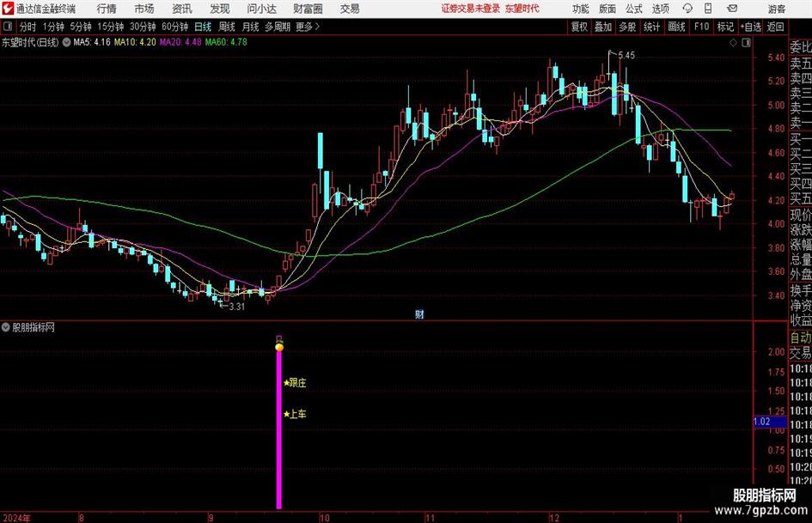Image resolution: width=812 pixels, height=523 pixels.
Task: Click the 统计 statistics button
Action: (652, 27)
